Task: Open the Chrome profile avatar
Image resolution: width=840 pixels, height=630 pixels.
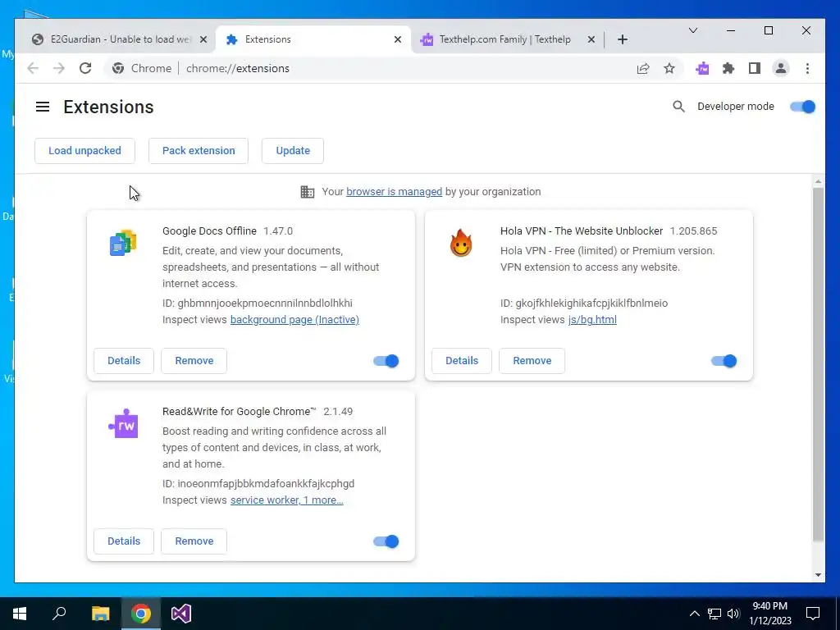Action: [x=781, y=69]
